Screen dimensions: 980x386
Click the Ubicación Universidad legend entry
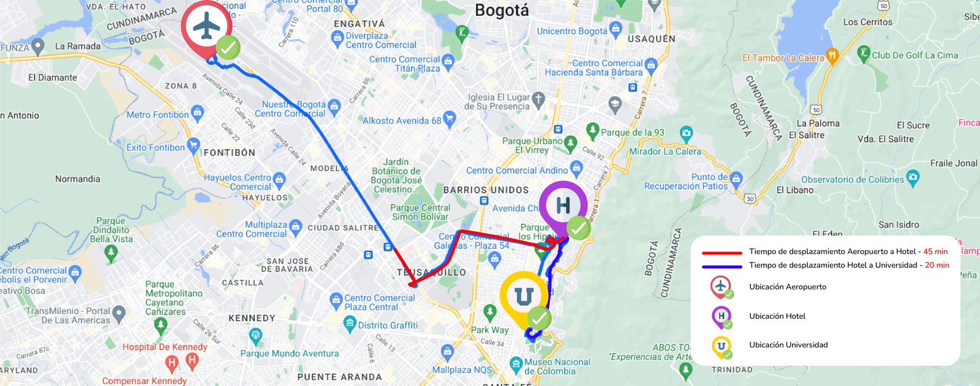click(x=788, y=345)
